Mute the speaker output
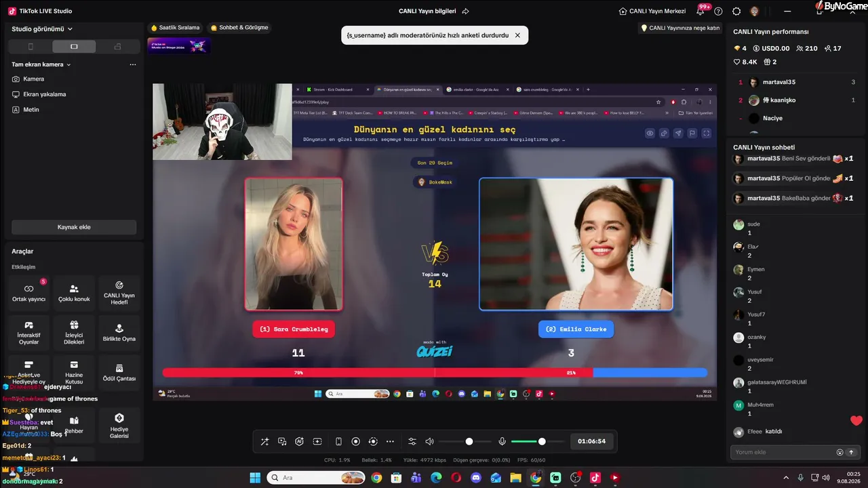This screenshot has width=868, height=488. click(x=429, y=441)
